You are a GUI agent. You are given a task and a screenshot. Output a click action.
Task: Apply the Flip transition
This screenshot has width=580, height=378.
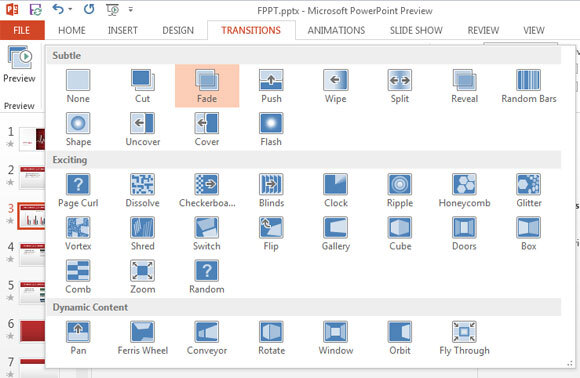(271, 234)
